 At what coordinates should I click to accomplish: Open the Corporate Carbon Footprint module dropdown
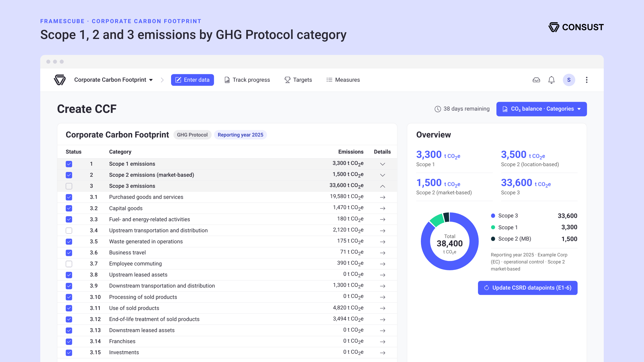click(113, 80)
